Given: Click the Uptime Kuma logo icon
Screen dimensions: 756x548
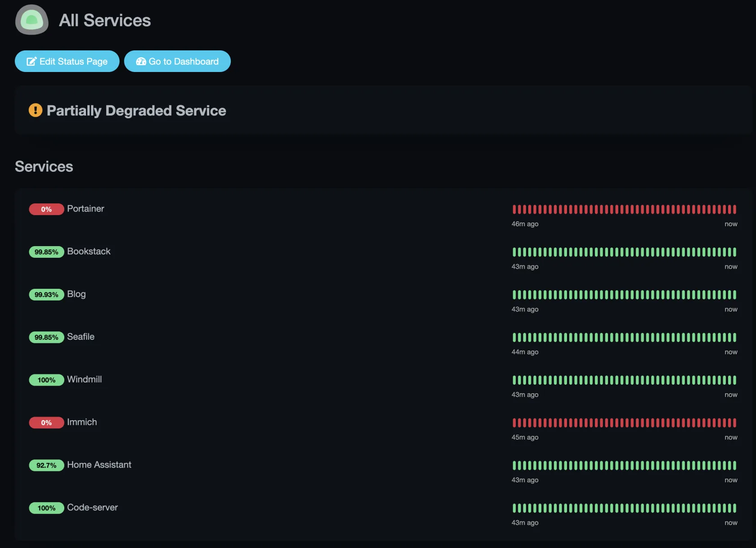Looking at the screenshot, I should [x=31, y=20].
